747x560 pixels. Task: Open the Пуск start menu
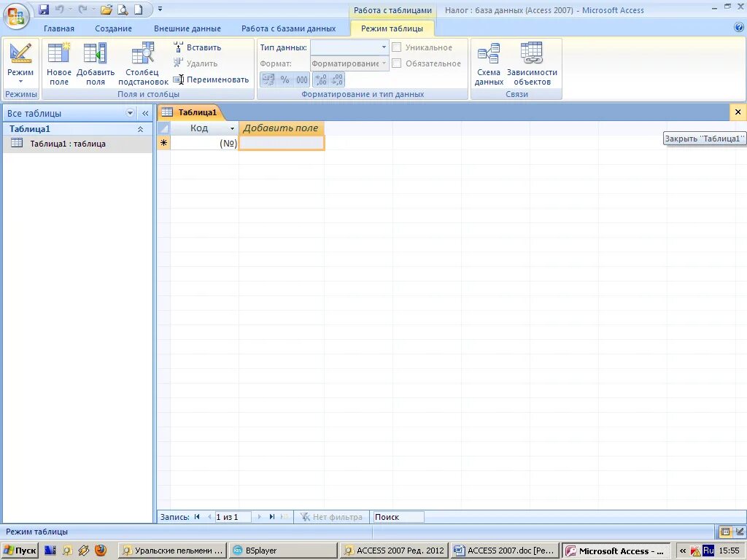20,551
